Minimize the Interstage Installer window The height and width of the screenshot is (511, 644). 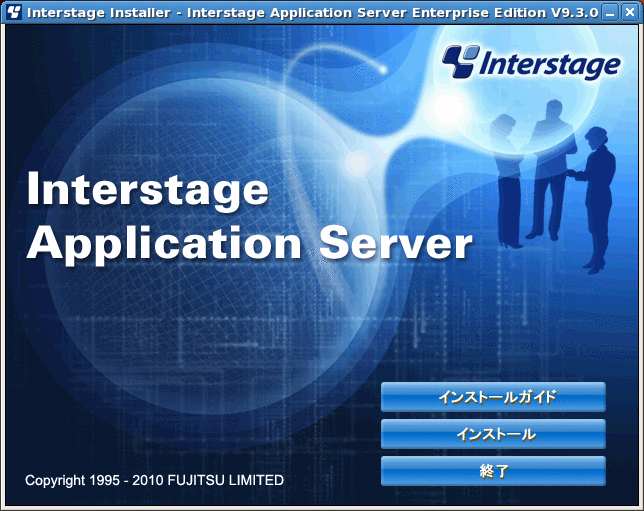(610, 13)
